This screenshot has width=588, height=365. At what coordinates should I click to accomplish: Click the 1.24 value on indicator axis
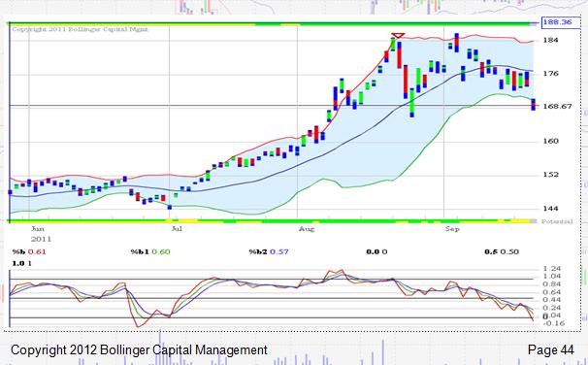tap(551, 269)
